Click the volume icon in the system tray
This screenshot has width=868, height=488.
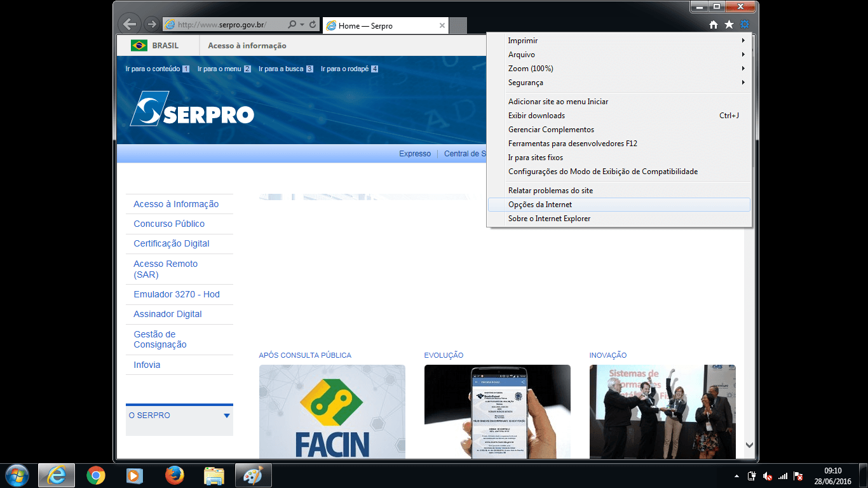768,476
